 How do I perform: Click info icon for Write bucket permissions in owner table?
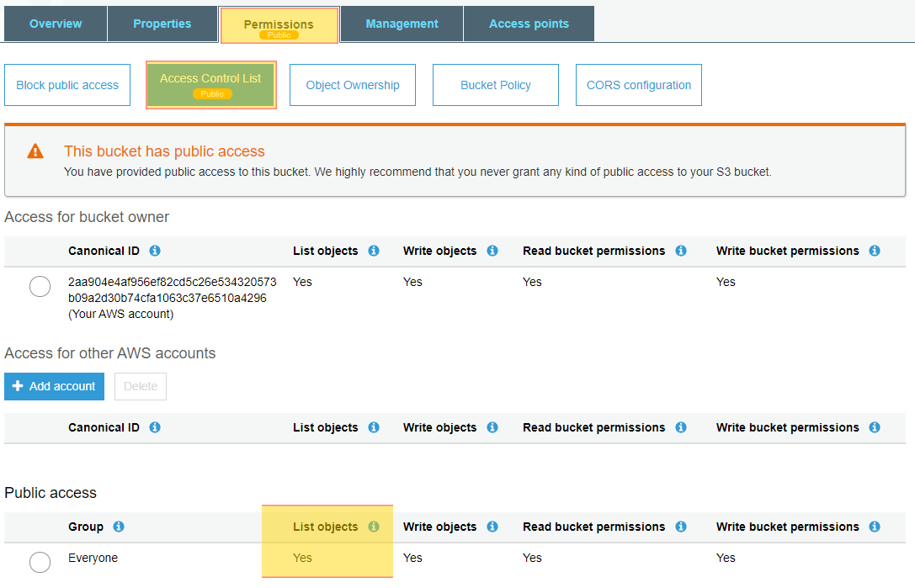(874, 251)
